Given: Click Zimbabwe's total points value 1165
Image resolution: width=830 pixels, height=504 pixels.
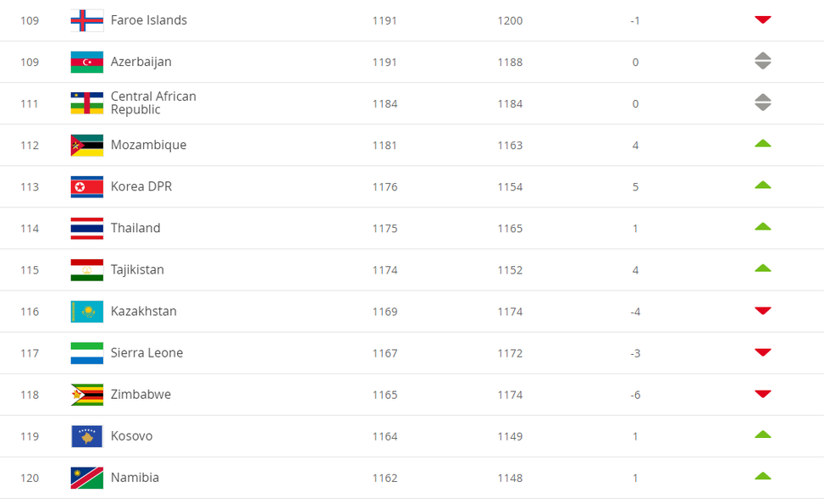Looking at the screenshot, I should [385, 395].
